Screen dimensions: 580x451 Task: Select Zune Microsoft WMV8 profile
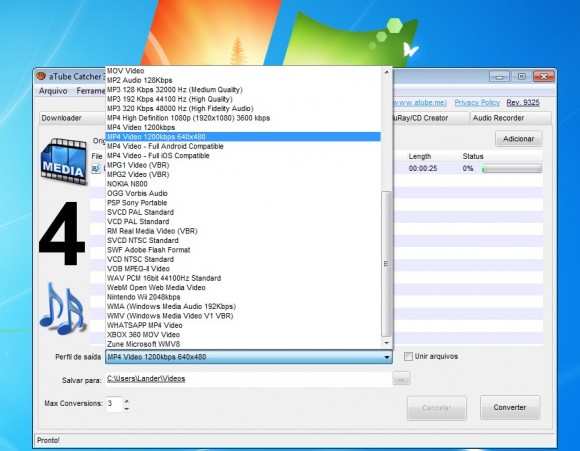coord(243,344)
